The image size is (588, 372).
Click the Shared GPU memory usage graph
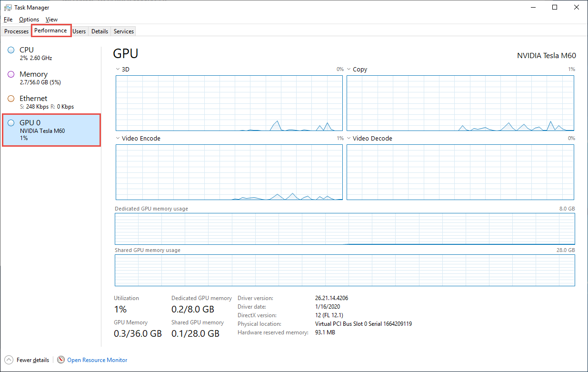345,270
